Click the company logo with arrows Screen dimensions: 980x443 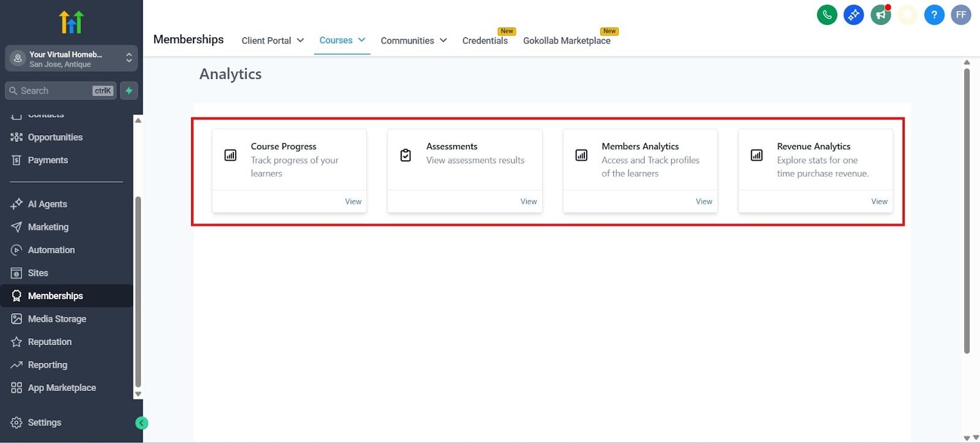pyautogui.click(x=71, y=22)
